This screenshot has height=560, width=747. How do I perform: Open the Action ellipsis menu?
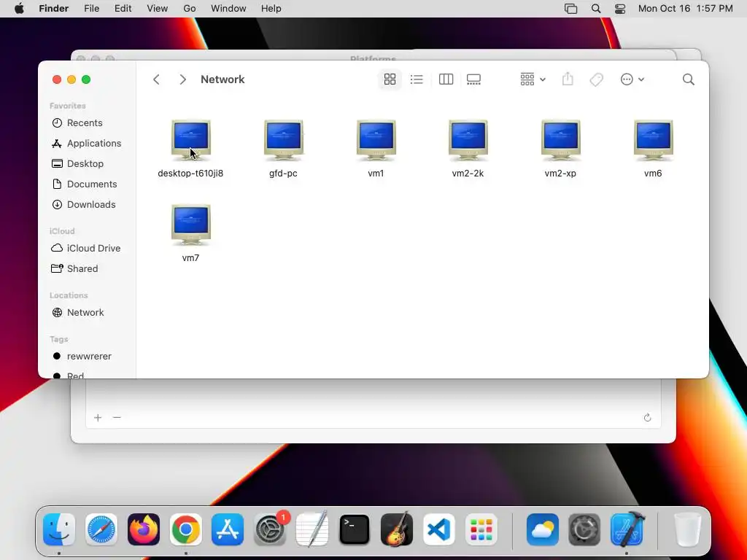coord(632,79)
